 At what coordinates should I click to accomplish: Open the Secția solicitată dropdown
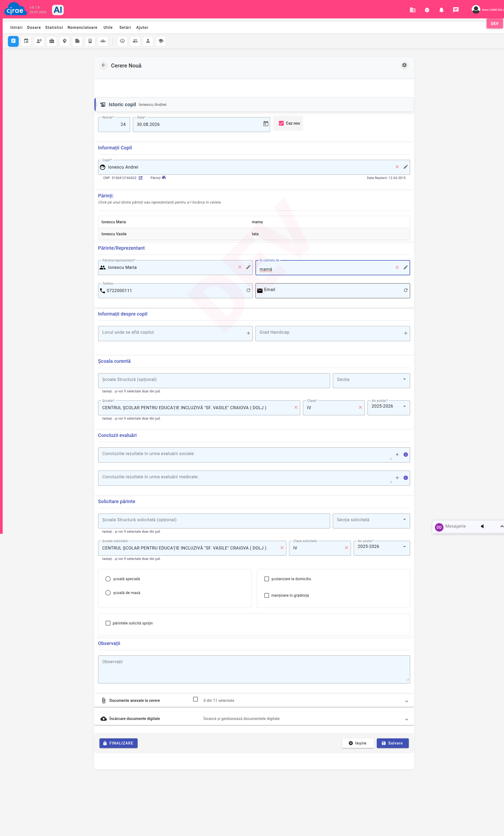click(x=371, y=521)
